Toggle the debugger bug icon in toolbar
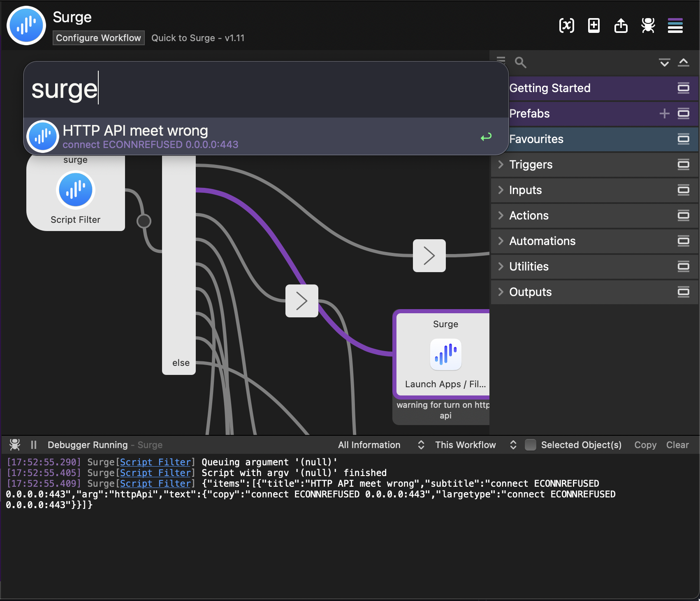The image size is (700, 601). 648,25
